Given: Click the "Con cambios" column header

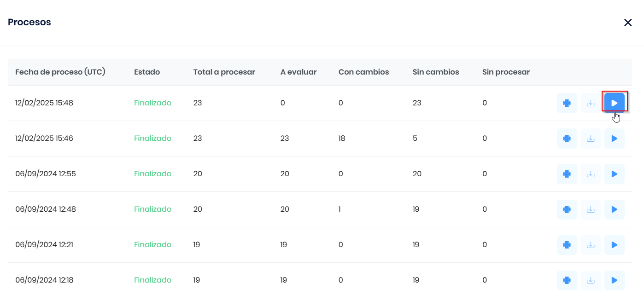Looking at the screenshot, I should (x=363, y=72).
